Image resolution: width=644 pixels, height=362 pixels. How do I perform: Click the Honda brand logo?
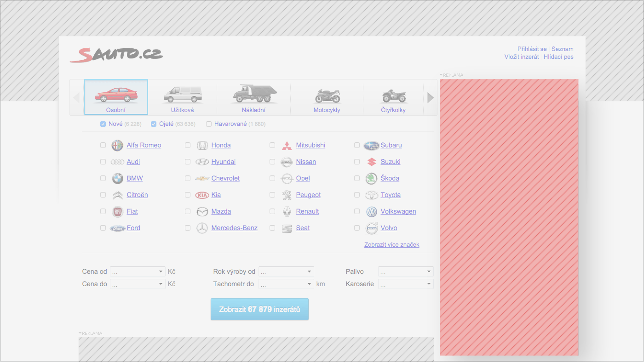[202, 145]
